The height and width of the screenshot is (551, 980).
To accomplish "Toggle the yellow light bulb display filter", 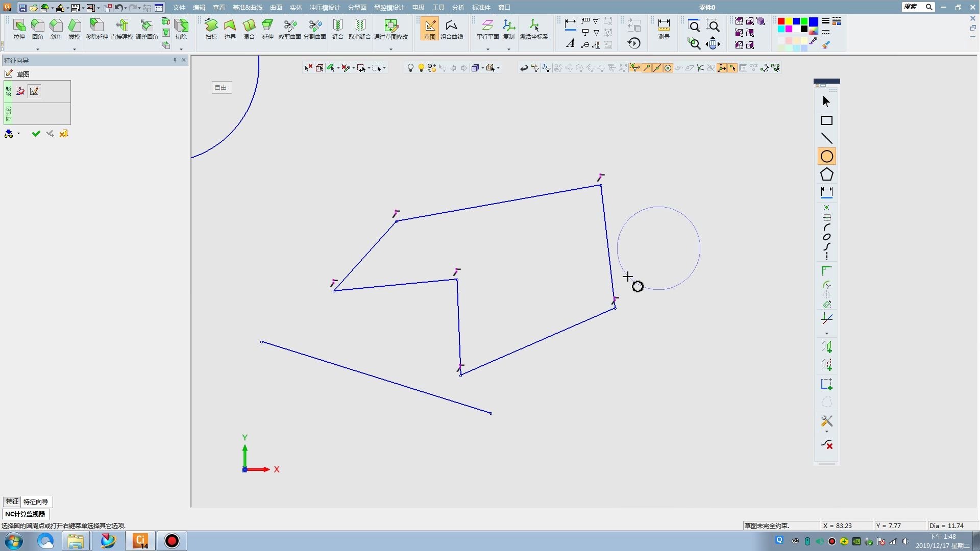I will pos(421,68).
